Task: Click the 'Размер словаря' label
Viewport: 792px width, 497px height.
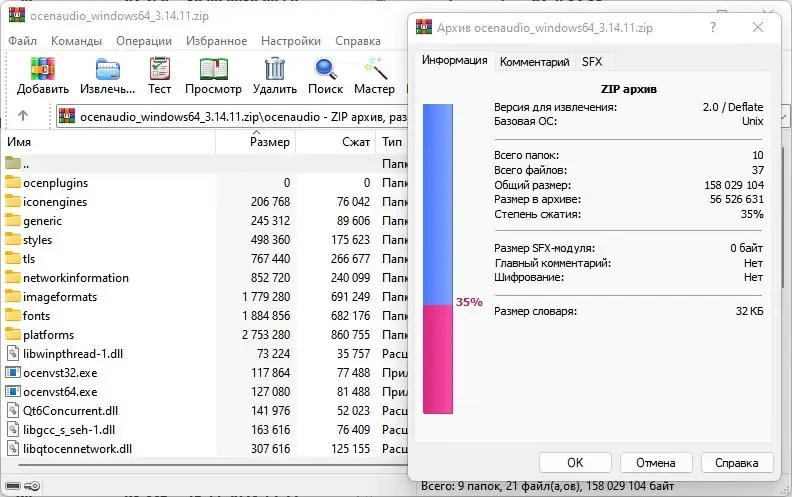Action: coord(535,311)
